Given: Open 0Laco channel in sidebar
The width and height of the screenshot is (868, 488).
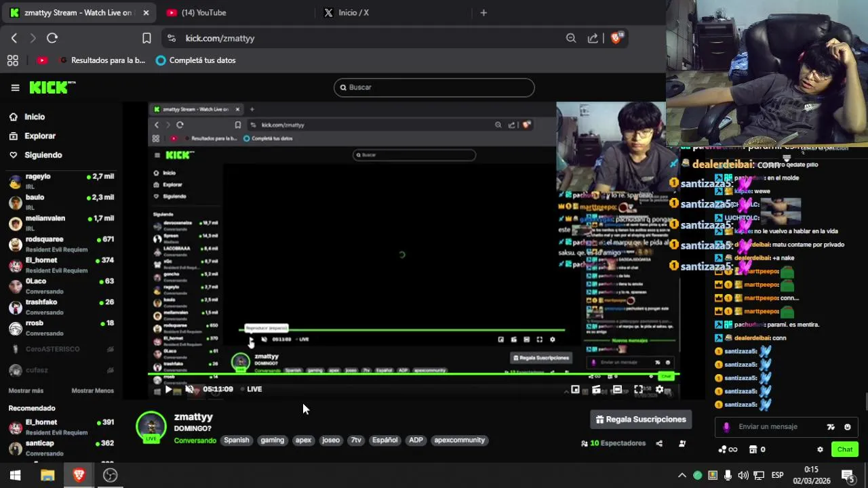Looking at the screenshot, I should tap(61, 285).
